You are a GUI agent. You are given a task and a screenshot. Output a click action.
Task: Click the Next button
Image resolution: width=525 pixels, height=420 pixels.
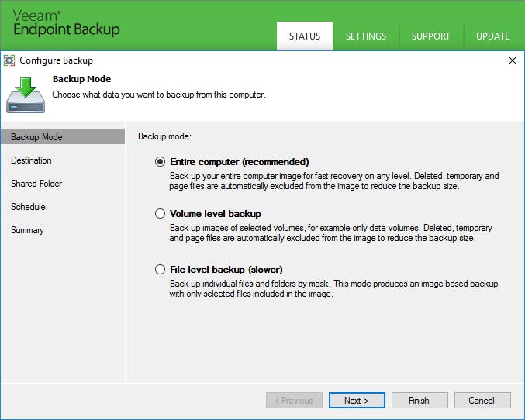[x=357, y=401]
